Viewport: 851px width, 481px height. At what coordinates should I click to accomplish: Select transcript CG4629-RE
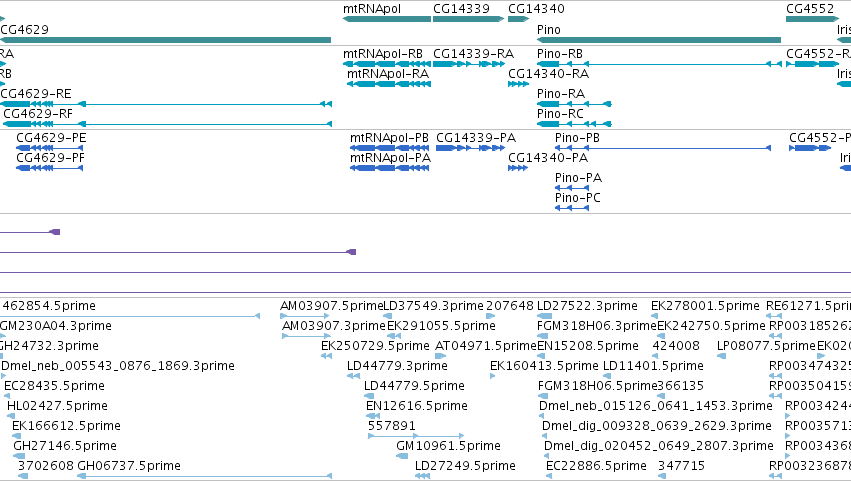tap(36, 94)
